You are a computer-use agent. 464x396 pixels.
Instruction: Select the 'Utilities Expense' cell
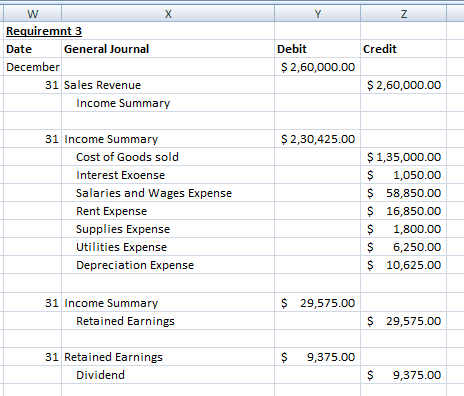(168, 247)
